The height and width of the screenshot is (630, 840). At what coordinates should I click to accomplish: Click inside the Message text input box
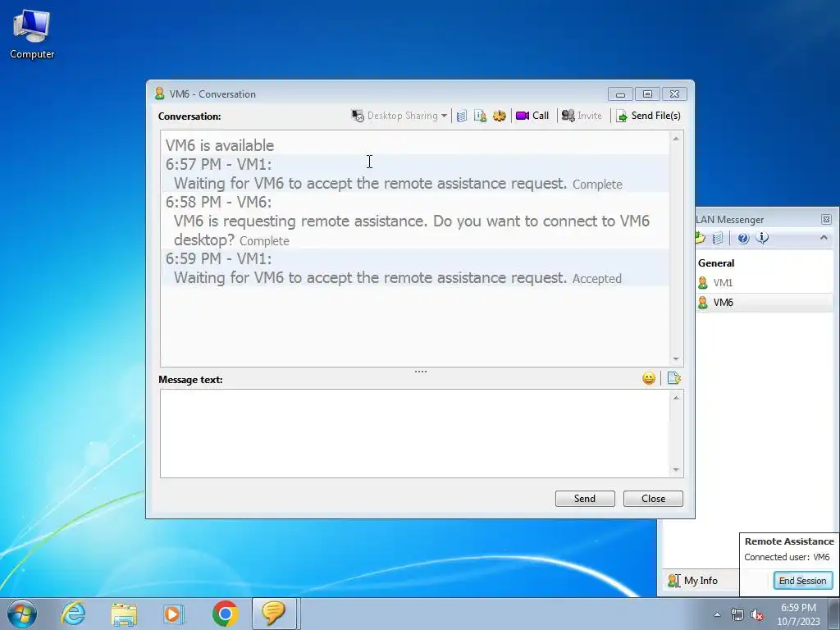click(x=415, y=433)
